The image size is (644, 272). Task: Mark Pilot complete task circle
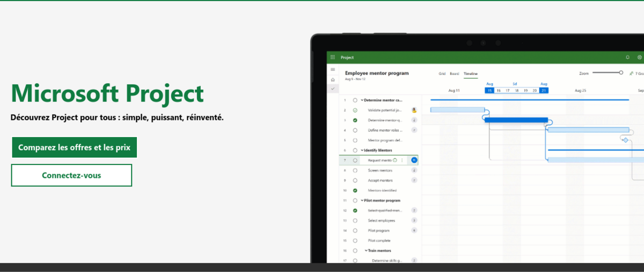pyautogui.click(x=355, y=240)
